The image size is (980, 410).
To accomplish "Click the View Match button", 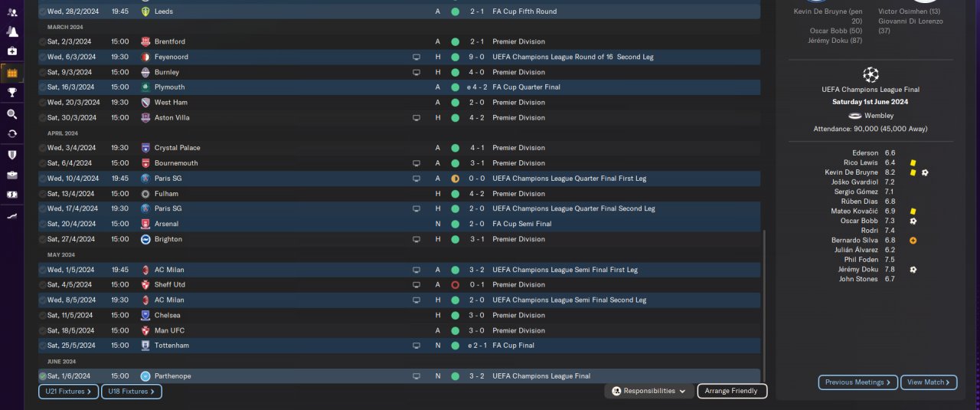I will coord(929,382).
